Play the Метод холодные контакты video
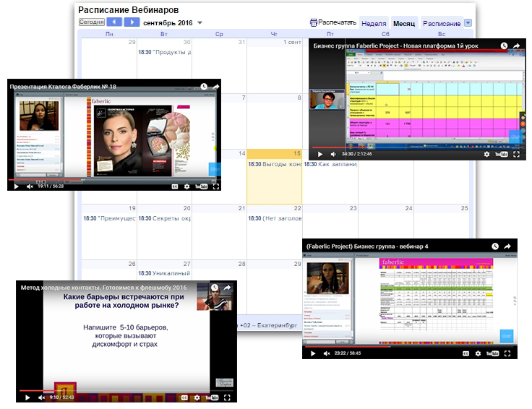The width and height of the screenshot is (532, 409). pos(27,397)
